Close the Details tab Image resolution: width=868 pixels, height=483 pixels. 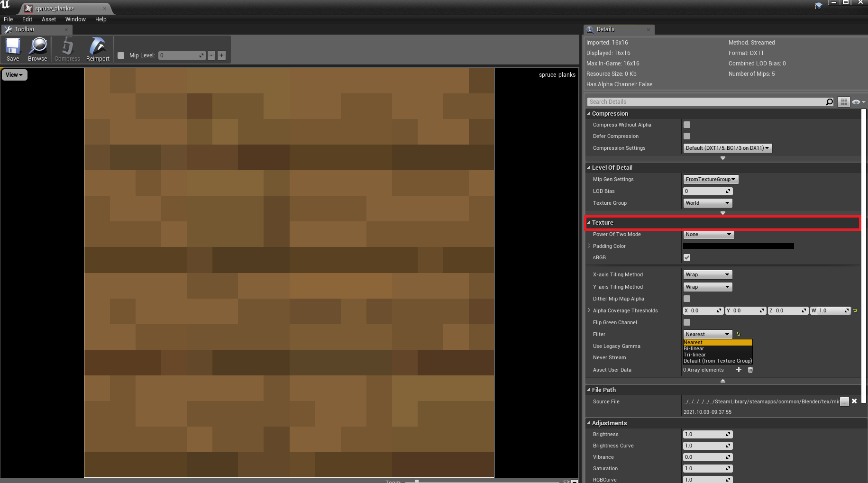pos(649,30)
